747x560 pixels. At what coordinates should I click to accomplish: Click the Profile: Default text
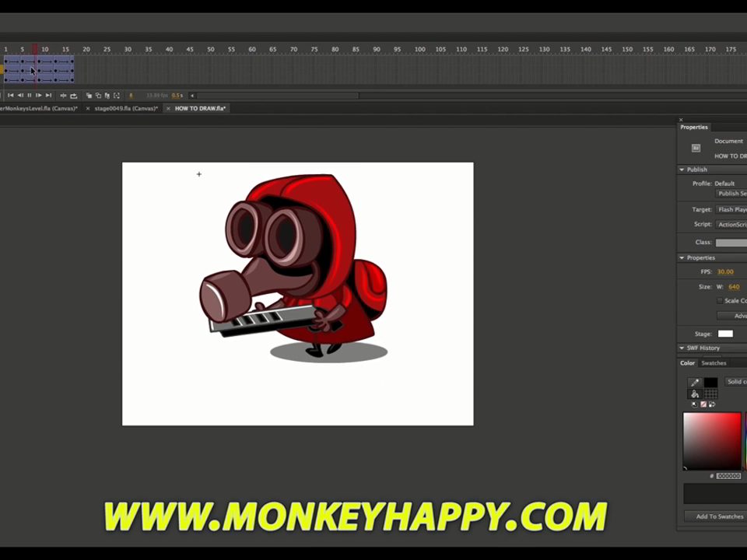click(714, 184)
